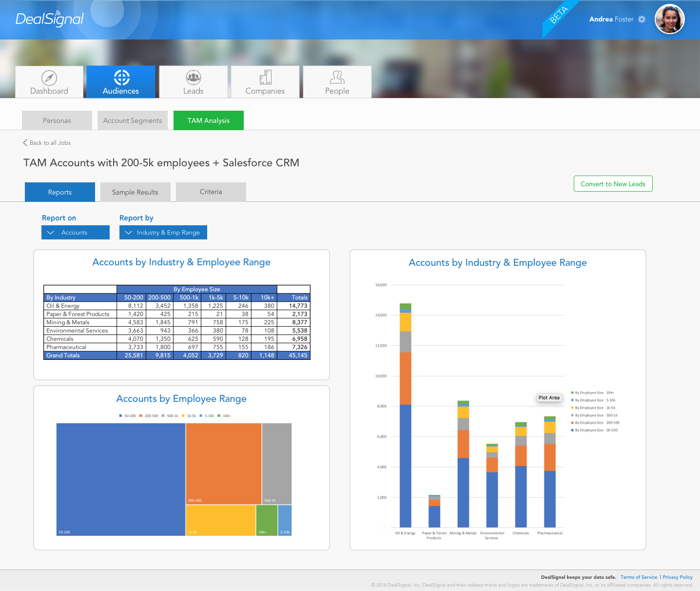Click 10k+ legend entry in bar chart
The image size is (700, 591).
593,393
